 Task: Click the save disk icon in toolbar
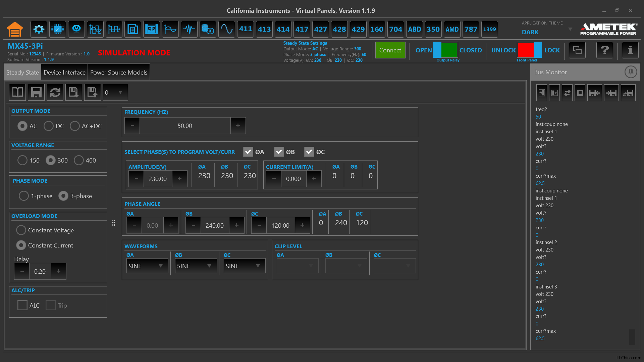[x=36, y=92]
